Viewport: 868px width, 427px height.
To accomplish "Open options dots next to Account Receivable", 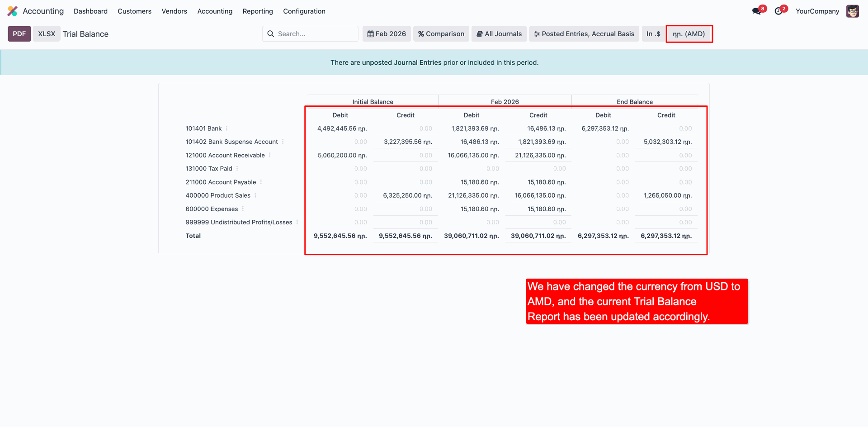I will pyautogui.click(x=270, y=155).
